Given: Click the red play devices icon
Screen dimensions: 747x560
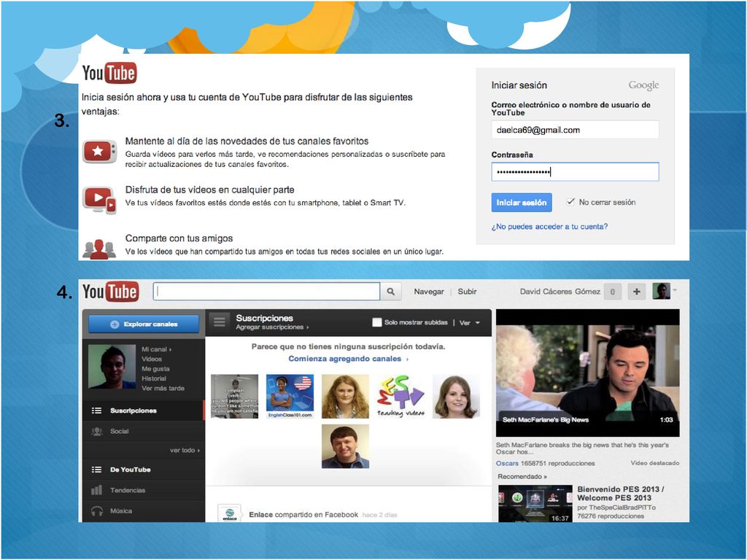Looking at the screenshot, I should click(99, 200).
